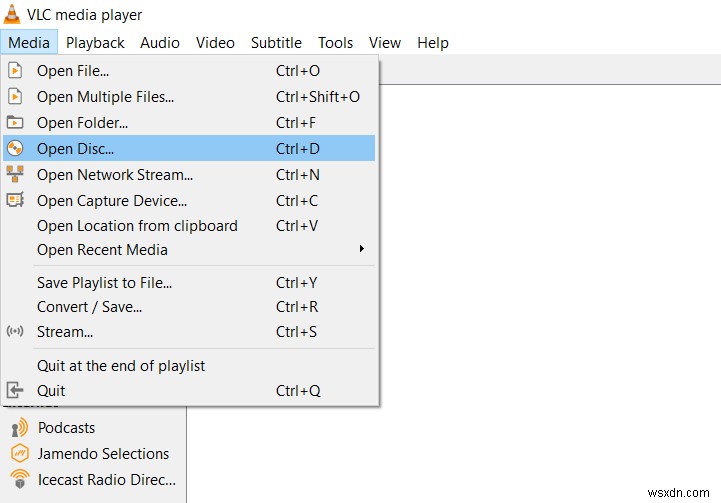Click the Jamendo Selections icon
This screenshot has width=721, height=503.
pyautogui.click(x=19, y=454)
